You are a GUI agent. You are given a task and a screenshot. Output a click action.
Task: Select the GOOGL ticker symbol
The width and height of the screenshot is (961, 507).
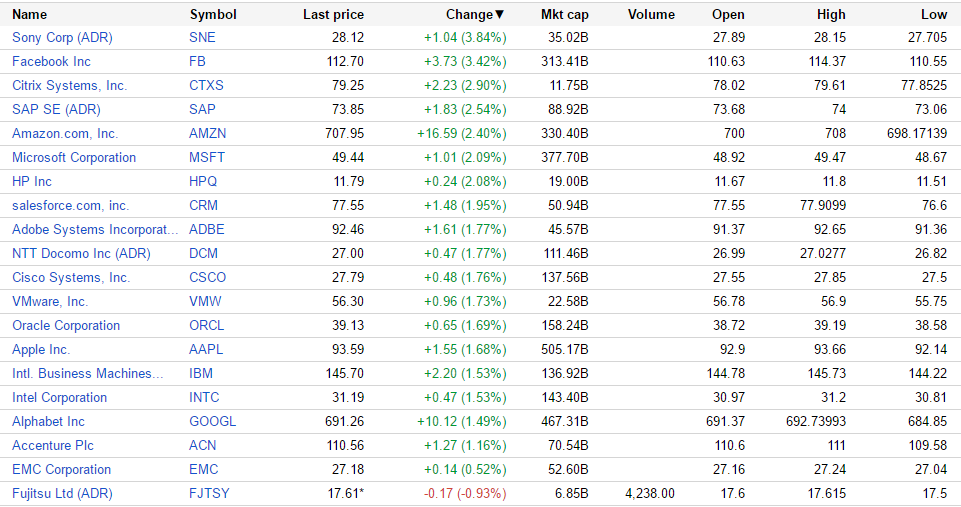[213, 421]
